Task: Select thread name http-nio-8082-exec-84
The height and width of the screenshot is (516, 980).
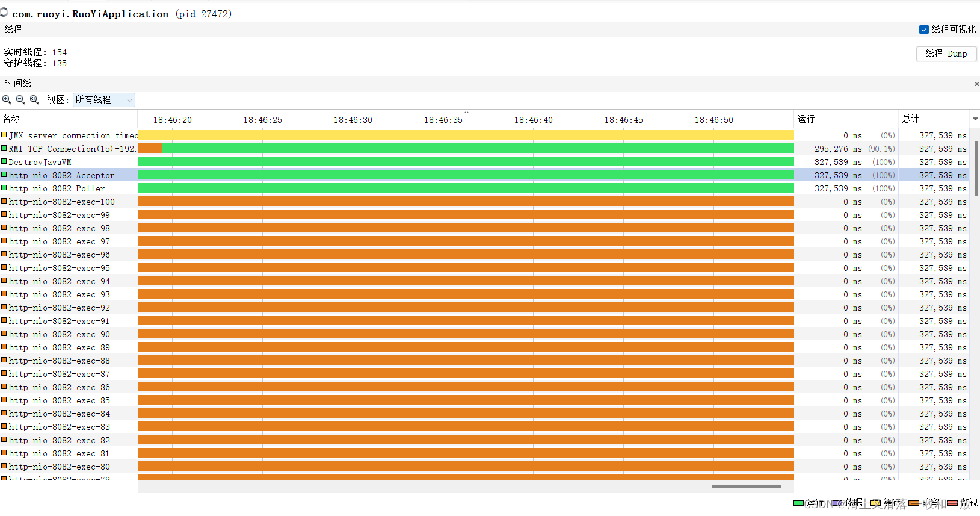Action: 59,414
